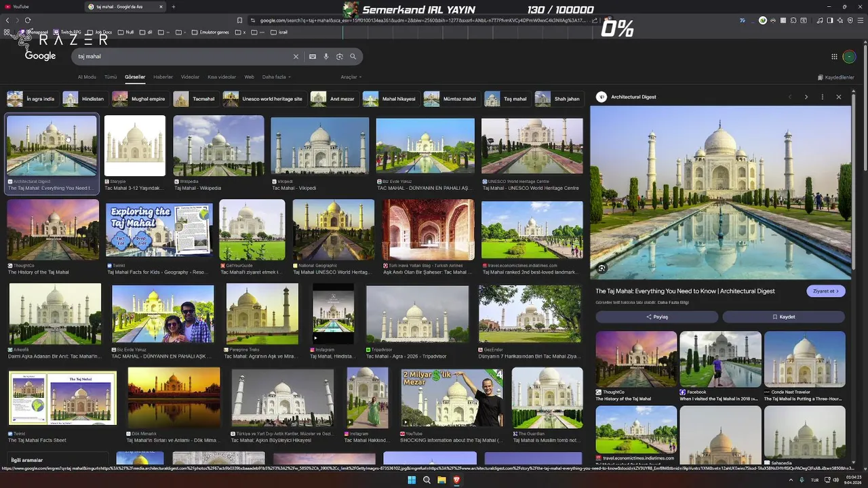Open Google Lens image search icon
Image resolution: width=868 pixels, height=488 pixels.
(340, 57)
